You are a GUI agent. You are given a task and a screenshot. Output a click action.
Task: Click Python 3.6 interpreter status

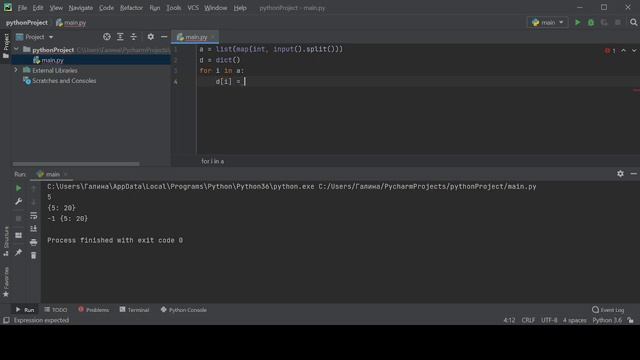[x=607, y=320]
